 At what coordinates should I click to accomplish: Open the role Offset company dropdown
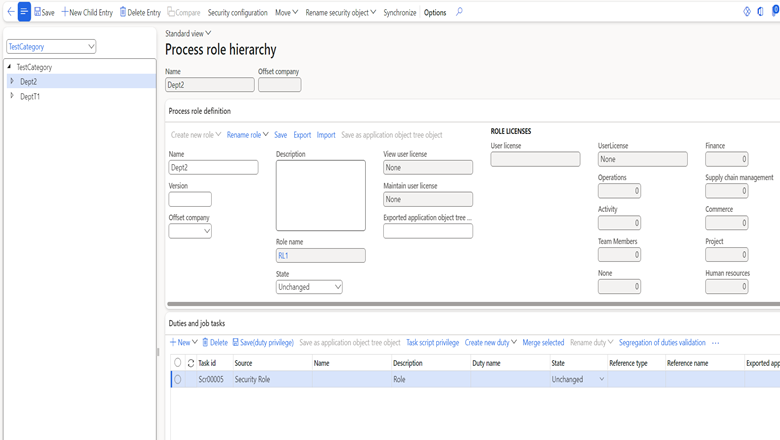[190, 231]
